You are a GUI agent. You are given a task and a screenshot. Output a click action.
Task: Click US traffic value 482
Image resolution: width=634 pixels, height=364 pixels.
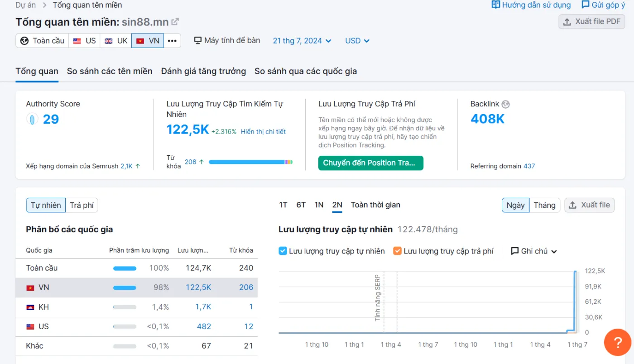(x=204, y=326)
